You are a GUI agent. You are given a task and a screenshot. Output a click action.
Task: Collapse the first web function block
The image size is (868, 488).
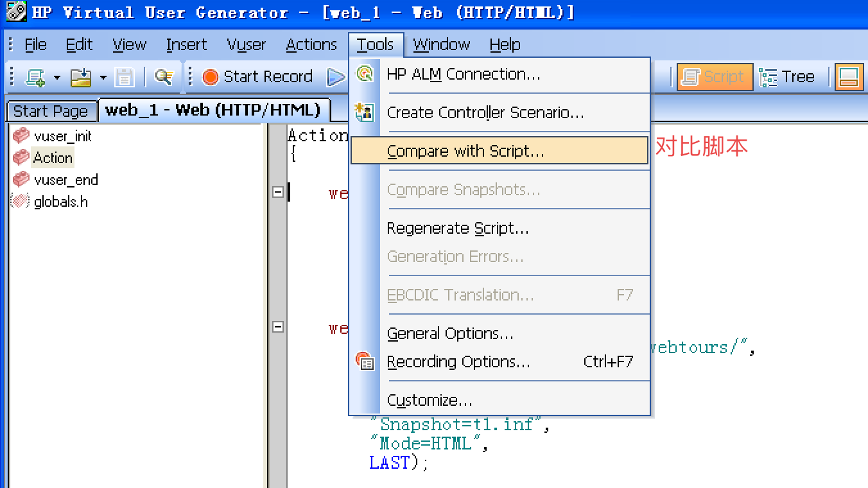coord(278,192)
